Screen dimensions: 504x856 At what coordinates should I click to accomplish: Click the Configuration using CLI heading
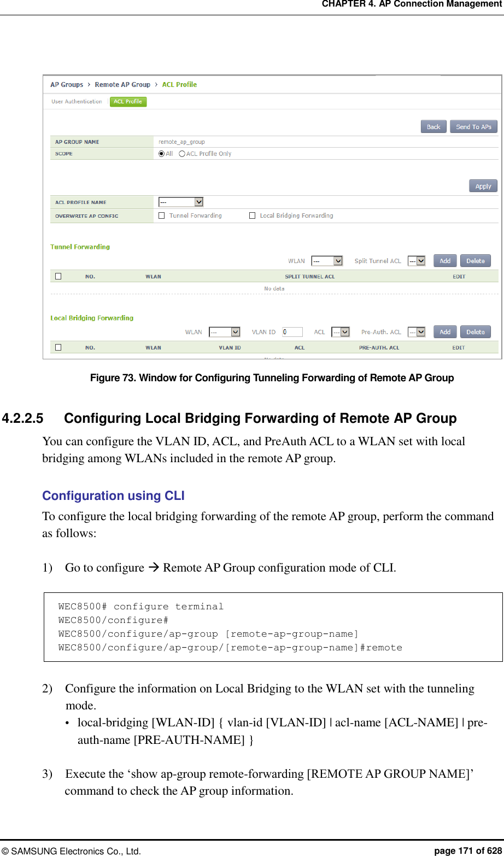113,496
